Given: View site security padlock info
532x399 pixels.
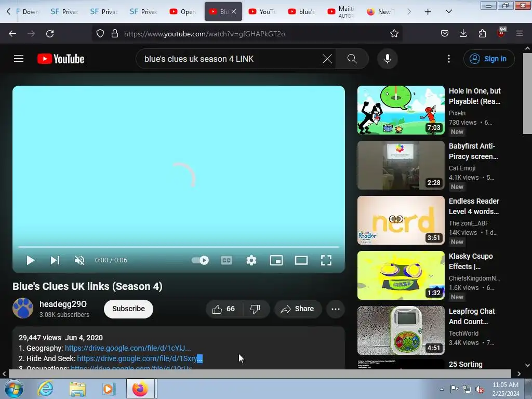Looking at the screenshot, I should point(115,34).
